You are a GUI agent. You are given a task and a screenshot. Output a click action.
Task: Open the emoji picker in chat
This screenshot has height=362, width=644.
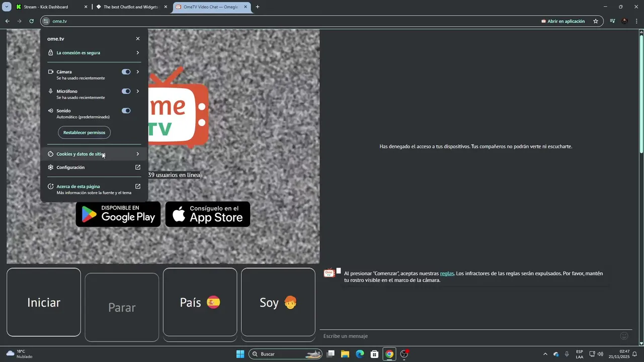624,336
